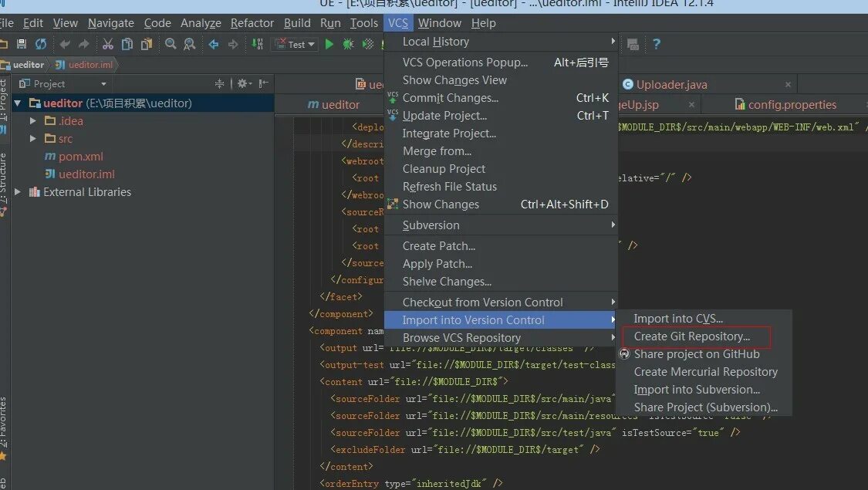Open the Local History submenu

501,42
